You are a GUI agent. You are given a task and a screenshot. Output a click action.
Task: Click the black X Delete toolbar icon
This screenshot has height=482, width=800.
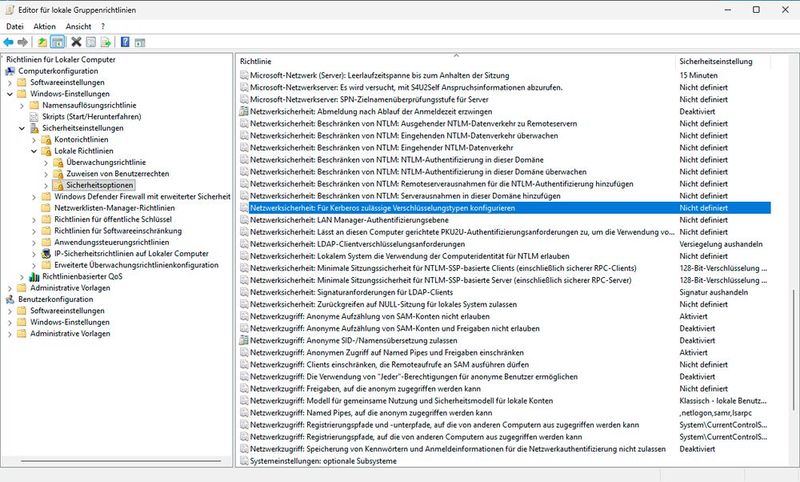pyautogui.click(x=77, y=42)
